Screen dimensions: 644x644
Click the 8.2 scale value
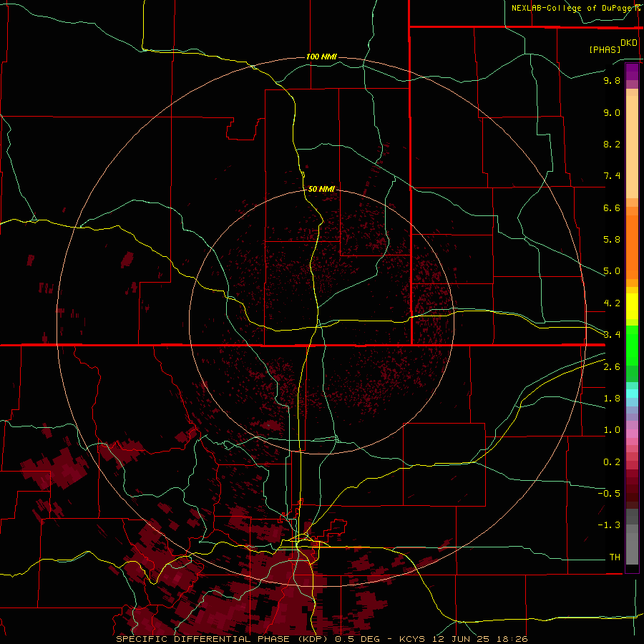click(x=612, y=144)
